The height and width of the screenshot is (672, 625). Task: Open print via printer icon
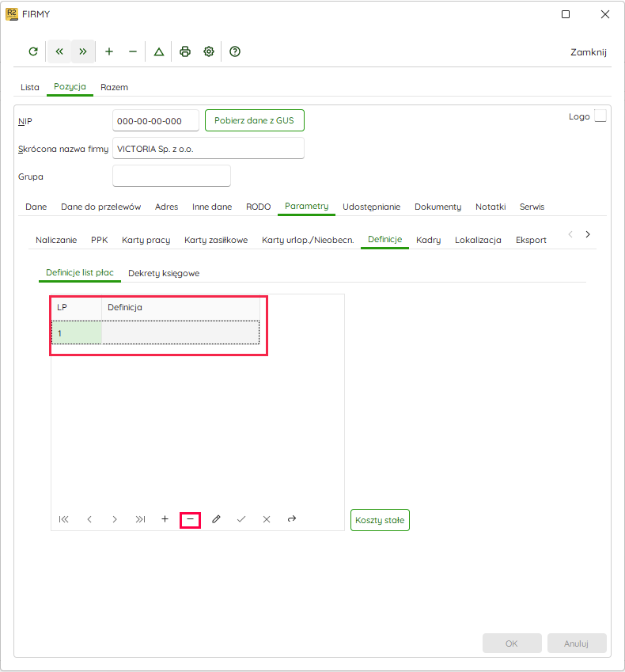185,52
